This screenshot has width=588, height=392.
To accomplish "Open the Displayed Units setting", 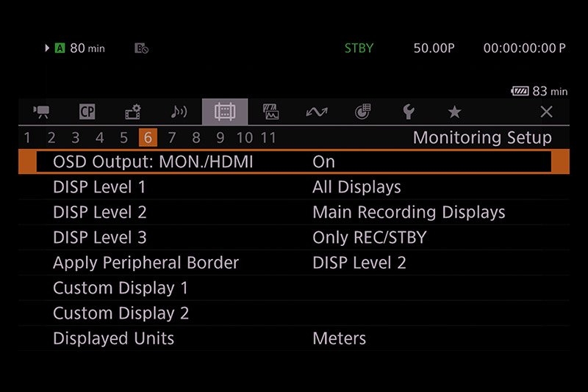I will (294, 338).
